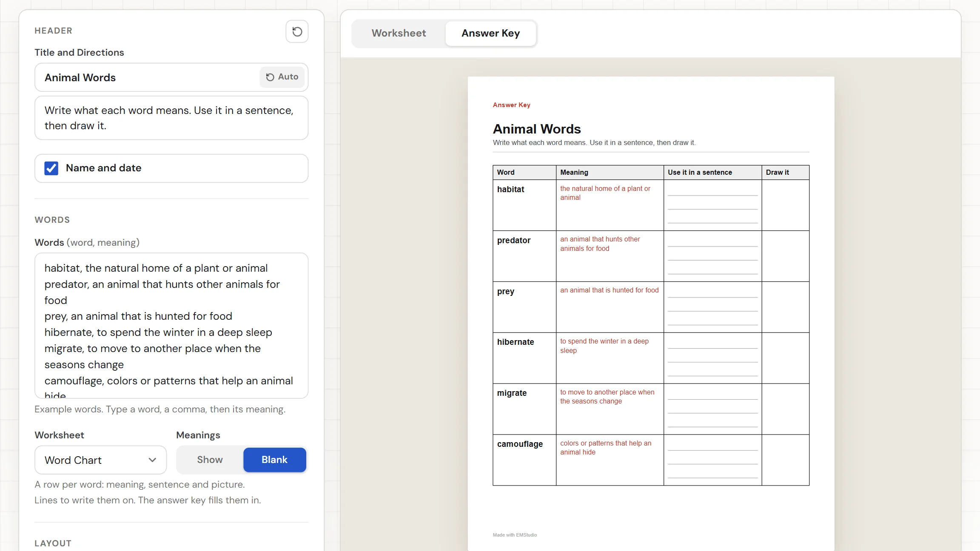Select Show meanings option
Screen dimensions: 980x551
pyautogui.click(x=210, y=460)
